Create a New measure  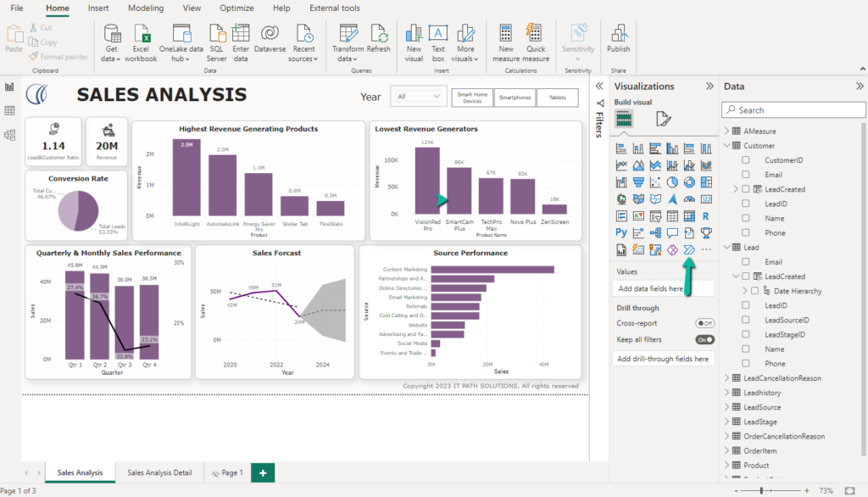pyautogui.click(x=506, y=34)
